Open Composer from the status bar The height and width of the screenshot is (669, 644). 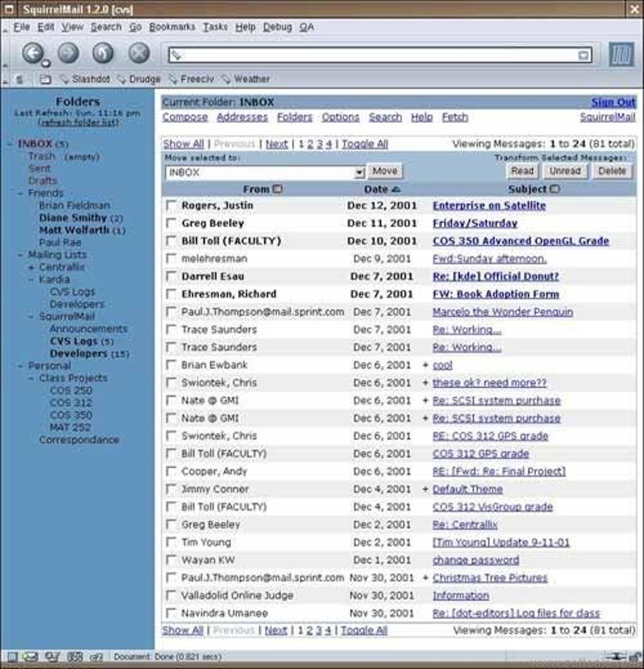pos(52,657)
